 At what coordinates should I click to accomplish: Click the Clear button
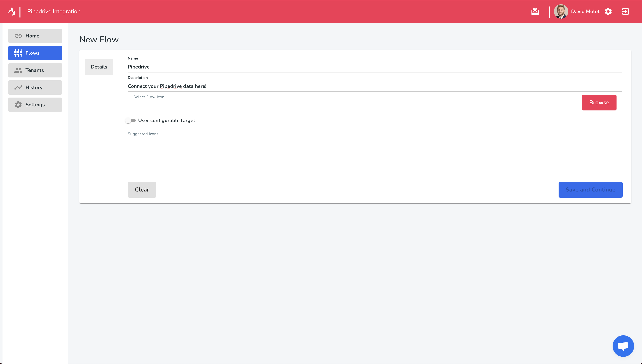coord(142,190)
